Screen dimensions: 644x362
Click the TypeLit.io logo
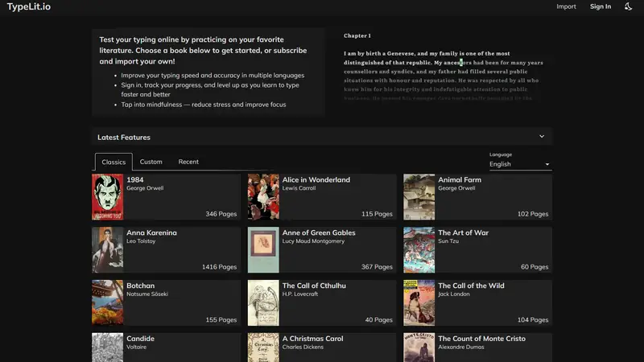point(29,6)
